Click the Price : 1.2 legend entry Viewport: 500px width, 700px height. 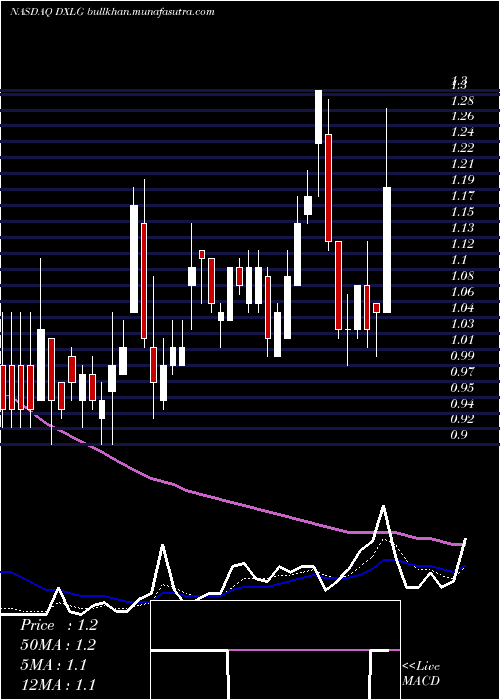(x=59, y=625)
